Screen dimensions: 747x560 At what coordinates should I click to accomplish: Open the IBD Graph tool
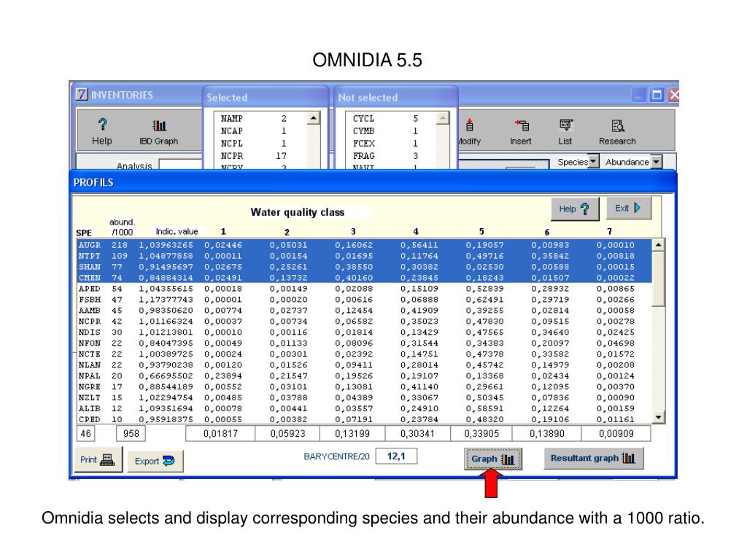(x=158, y=132)
